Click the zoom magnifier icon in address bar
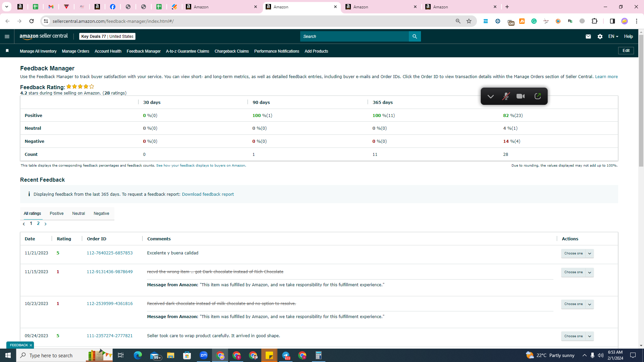This screenshot has width=644, height=362. click(x=458, y=21)
